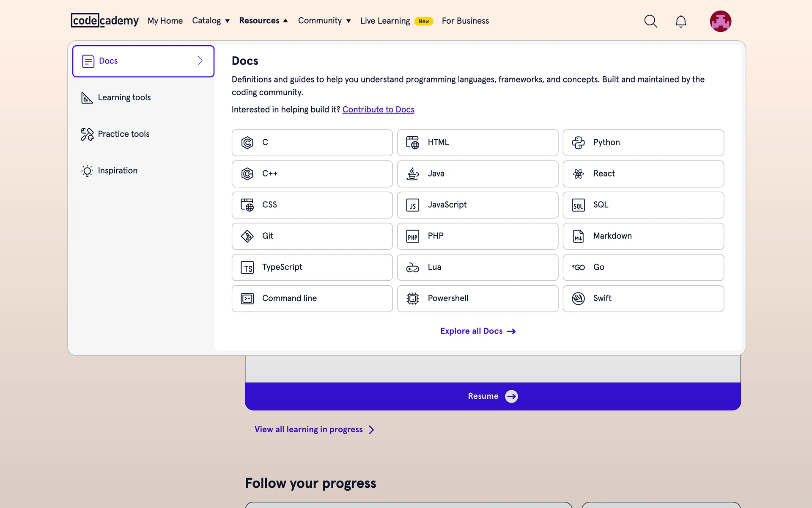Click the Contribute to Docs link

tap(378, 110)
